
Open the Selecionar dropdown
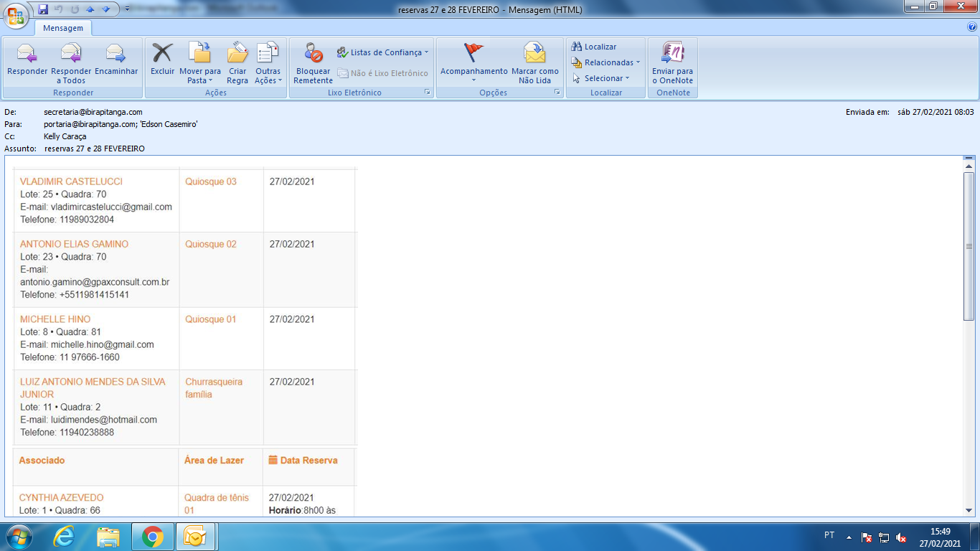tap(603, 78)
